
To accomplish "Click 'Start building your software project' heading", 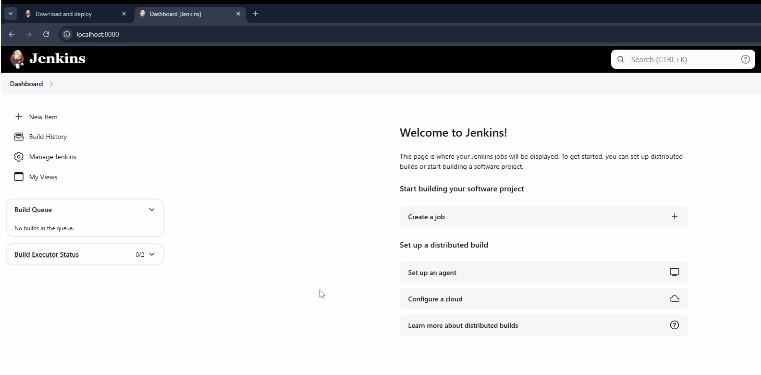I will click(x=462, y=189).
